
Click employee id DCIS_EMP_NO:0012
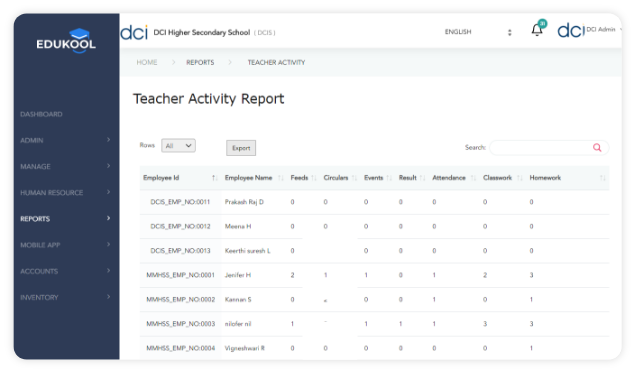(180, 226)
